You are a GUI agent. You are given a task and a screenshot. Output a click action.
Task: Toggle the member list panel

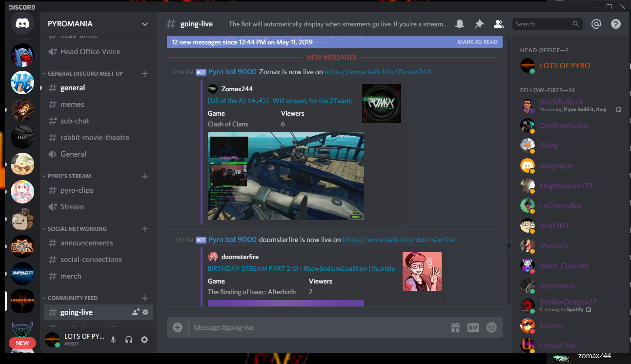pyautogui.click(x=498, y=24)
